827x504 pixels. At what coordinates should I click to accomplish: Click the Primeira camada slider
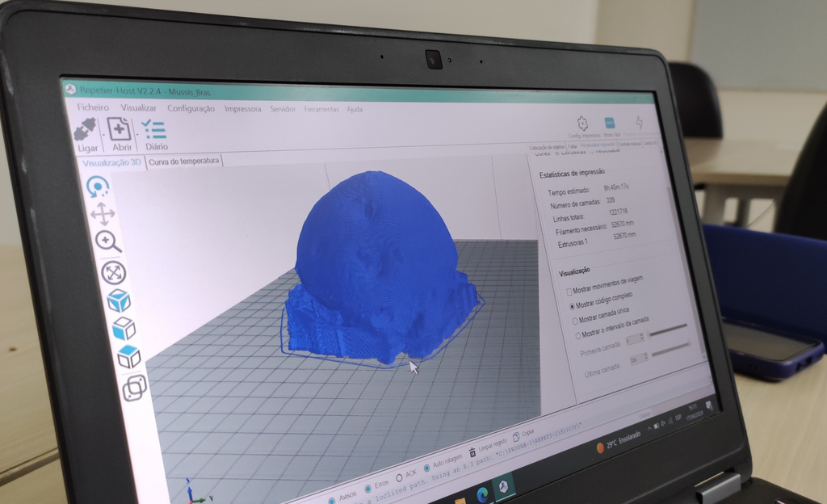tap(666, 328)
